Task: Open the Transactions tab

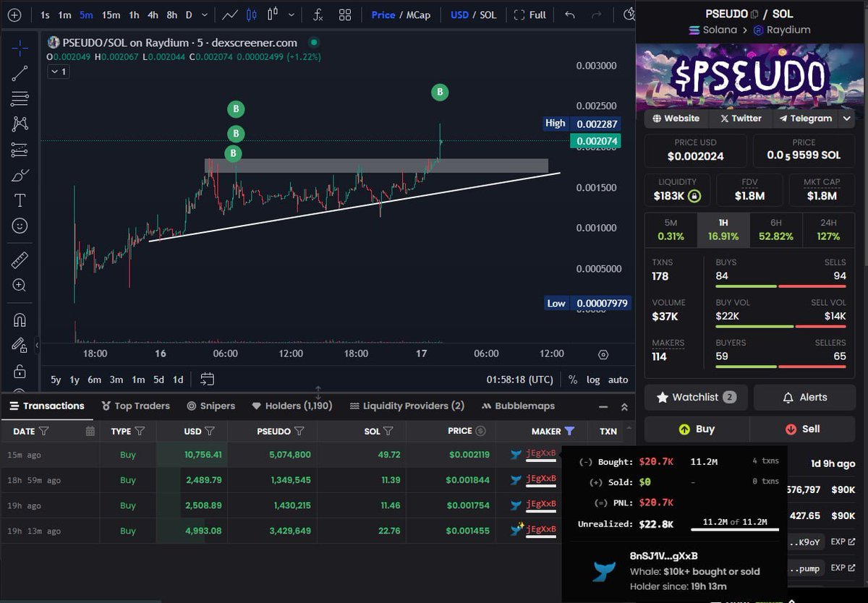Action: (46, 406)
